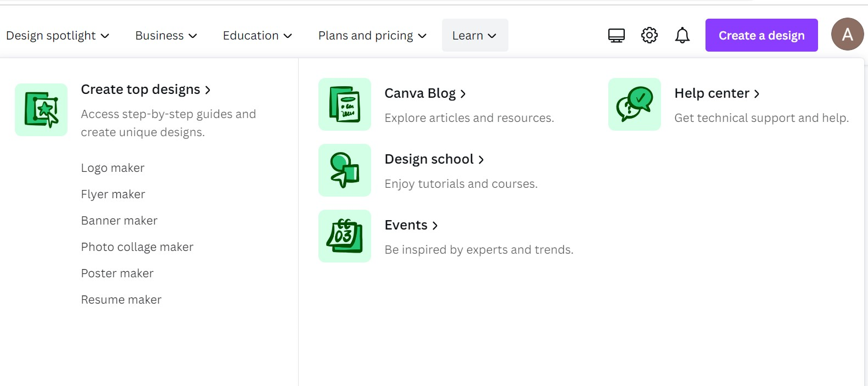
Task: Open the desktop app monitor icon
Action: coord(617,36)
